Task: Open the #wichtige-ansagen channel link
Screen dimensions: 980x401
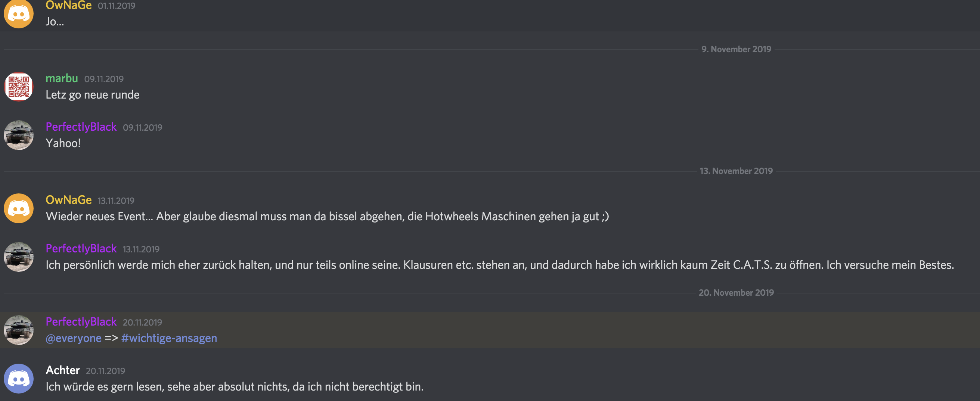Action: [x=169, y=338]
